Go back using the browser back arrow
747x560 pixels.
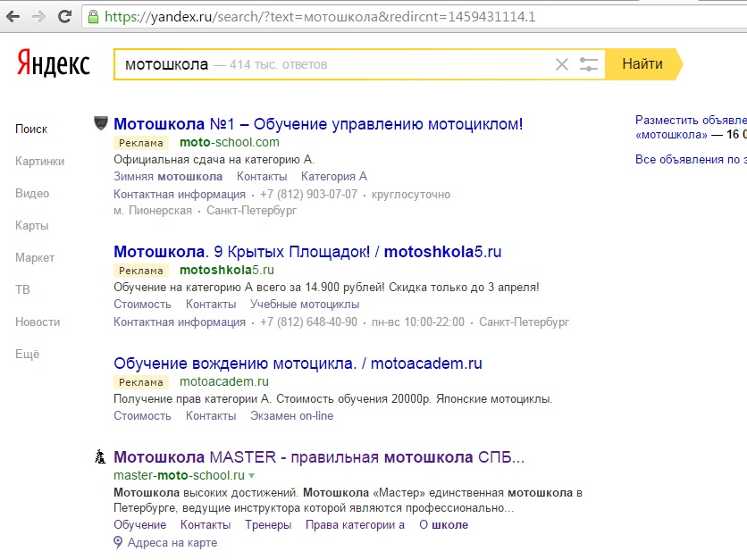click(13, 17)
